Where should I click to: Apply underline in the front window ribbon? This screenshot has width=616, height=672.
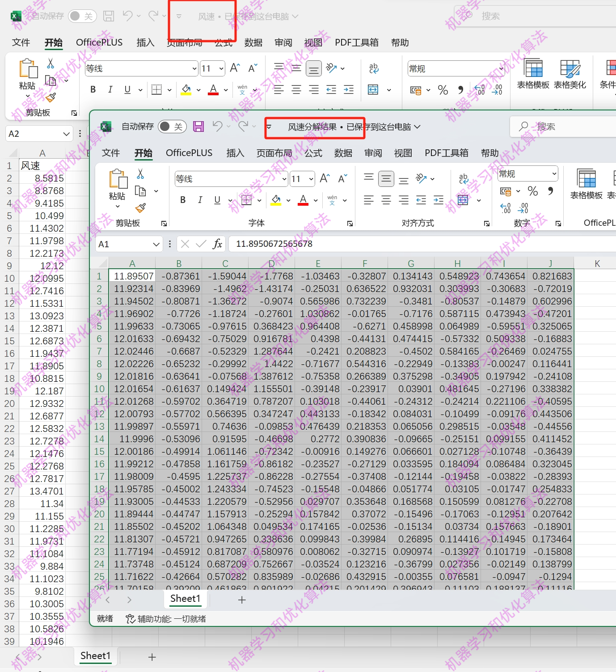pyautogui.click(x=217, y=200)
